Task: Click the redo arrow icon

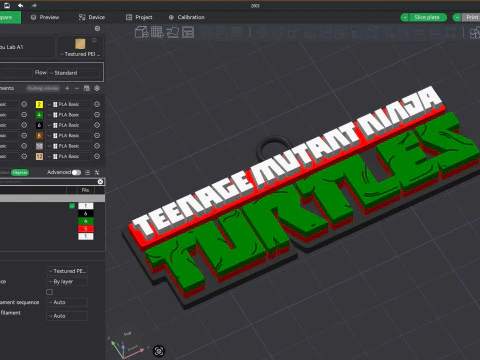Action: click(x=34, y=5)
